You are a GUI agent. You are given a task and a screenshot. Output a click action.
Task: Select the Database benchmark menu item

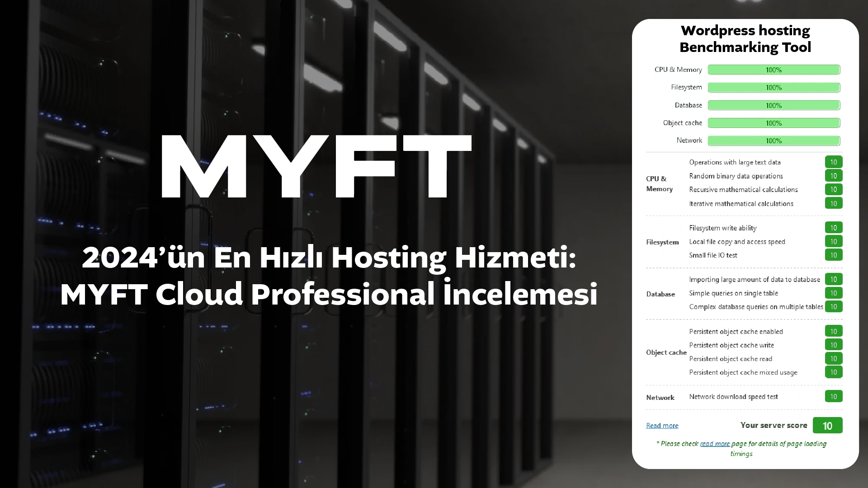click(x=689, y=105)
